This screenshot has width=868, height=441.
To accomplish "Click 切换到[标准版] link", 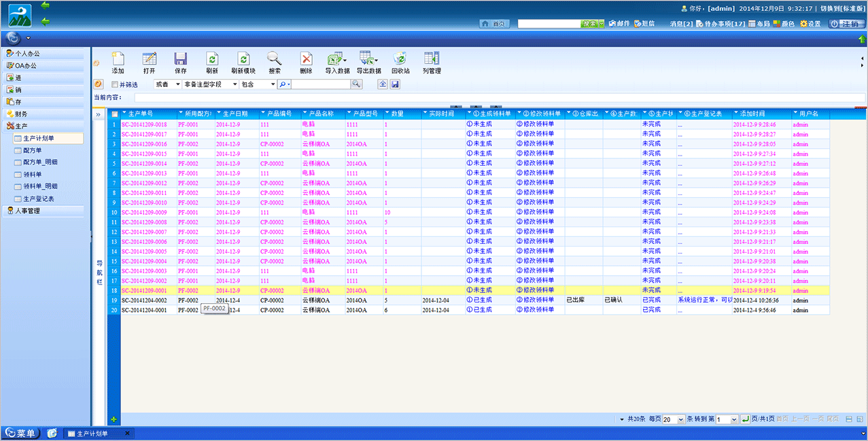I will click(x=843, y=8).
